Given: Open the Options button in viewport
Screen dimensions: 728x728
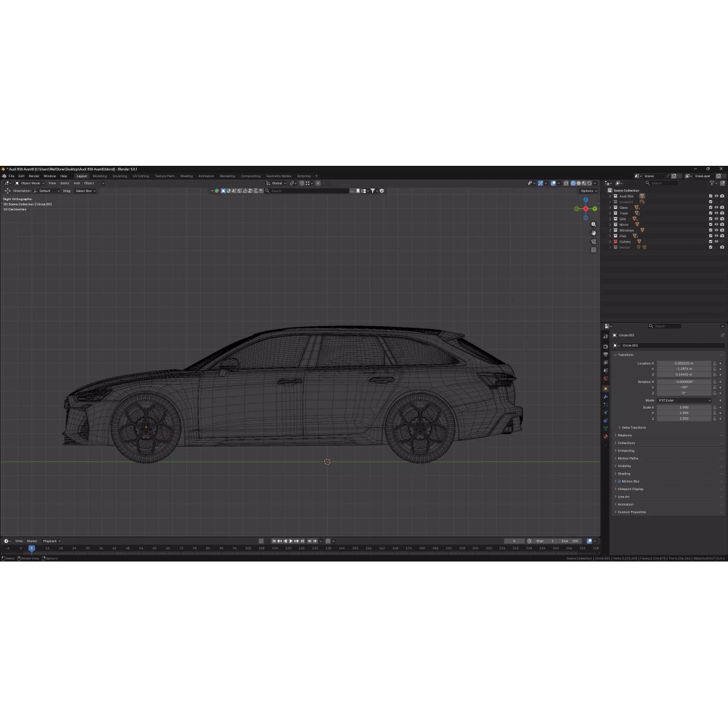Looking at the screenshot, I should coord(588,191).
